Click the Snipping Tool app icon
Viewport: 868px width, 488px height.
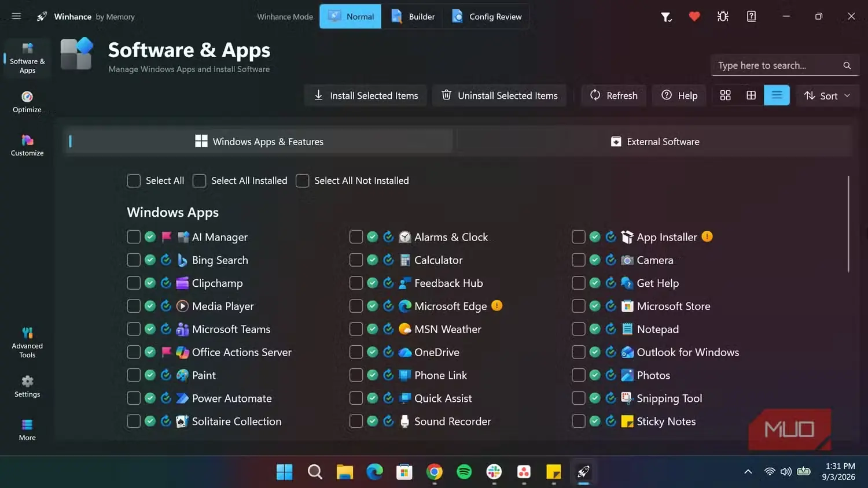click(627, 398)
